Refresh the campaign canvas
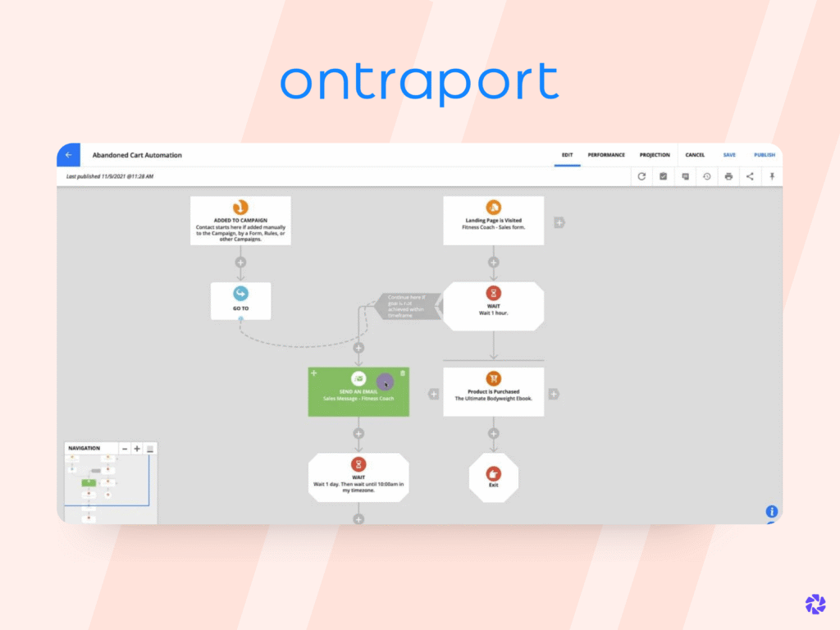The width and height of the screenshot is (840, 630). (x=641, y=176)
